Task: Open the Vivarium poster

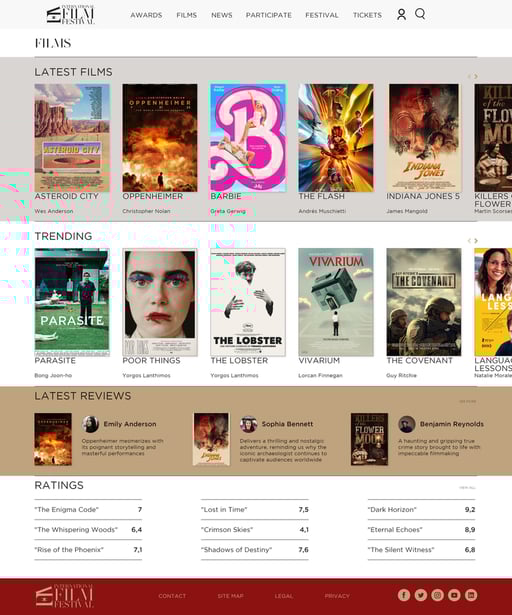Action: point(336,302)
